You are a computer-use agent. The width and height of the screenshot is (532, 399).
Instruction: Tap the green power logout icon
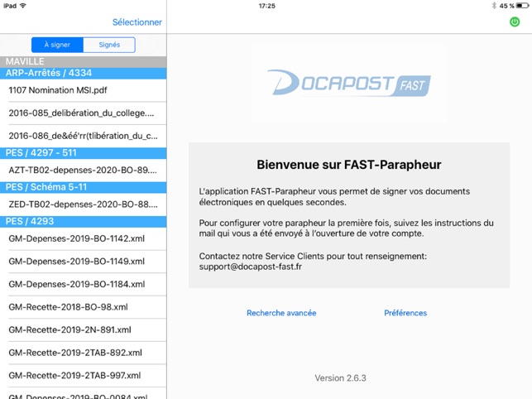click(x=515, y=22)
